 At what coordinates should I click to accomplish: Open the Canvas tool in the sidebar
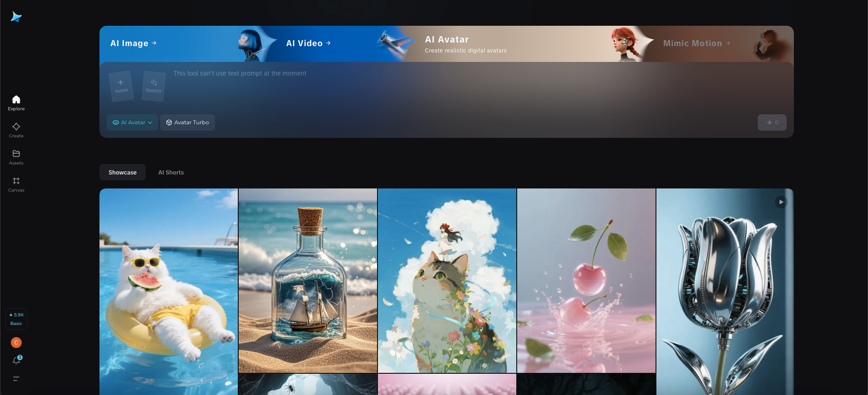pos(16,184)
